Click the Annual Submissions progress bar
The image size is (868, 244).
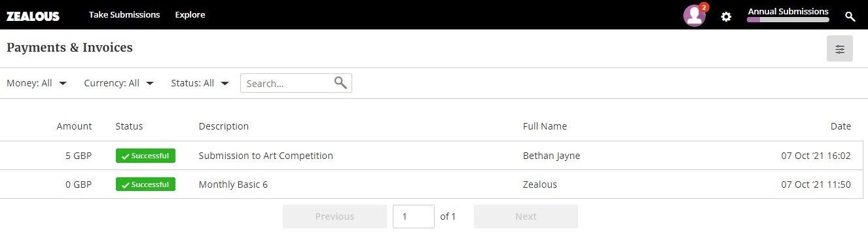pos(788,20)
